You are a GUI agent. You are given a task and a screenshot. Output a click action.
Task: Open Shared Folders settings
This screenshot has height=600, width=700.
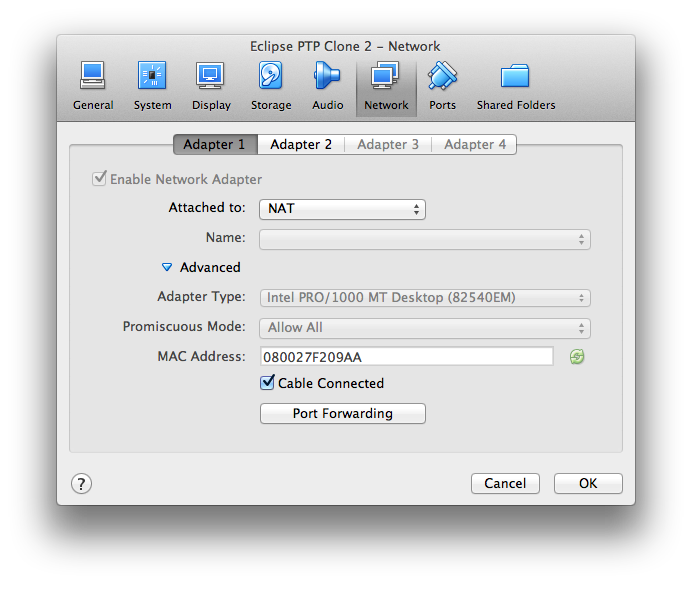click(x=515, y=86)
